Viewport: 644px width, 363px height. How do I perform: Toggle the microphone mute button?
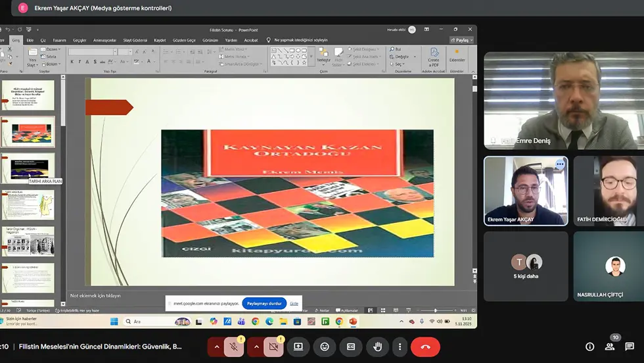click(234, 347)
